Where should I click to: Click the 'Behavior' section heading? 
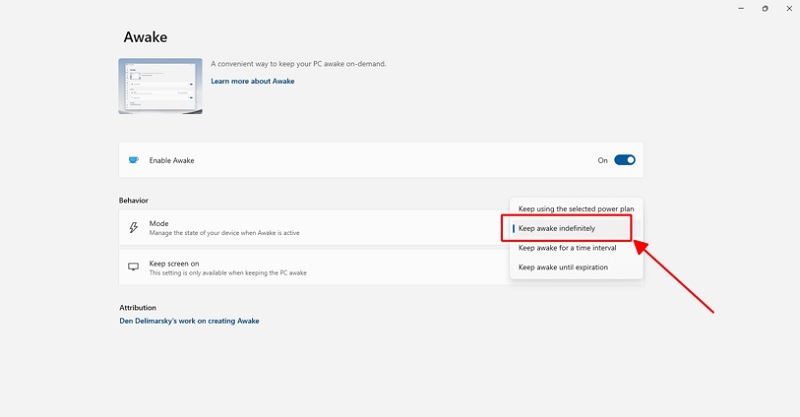[135, 200]
